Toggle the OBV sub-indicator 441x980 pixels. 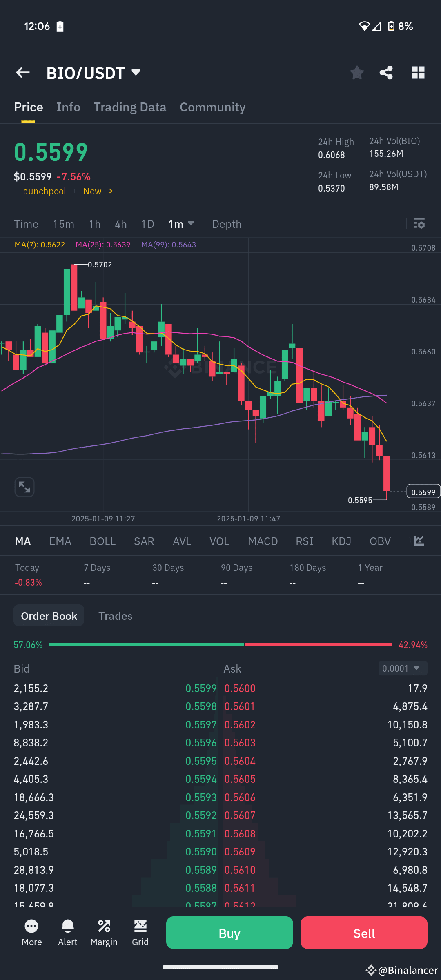click(380, 541)
